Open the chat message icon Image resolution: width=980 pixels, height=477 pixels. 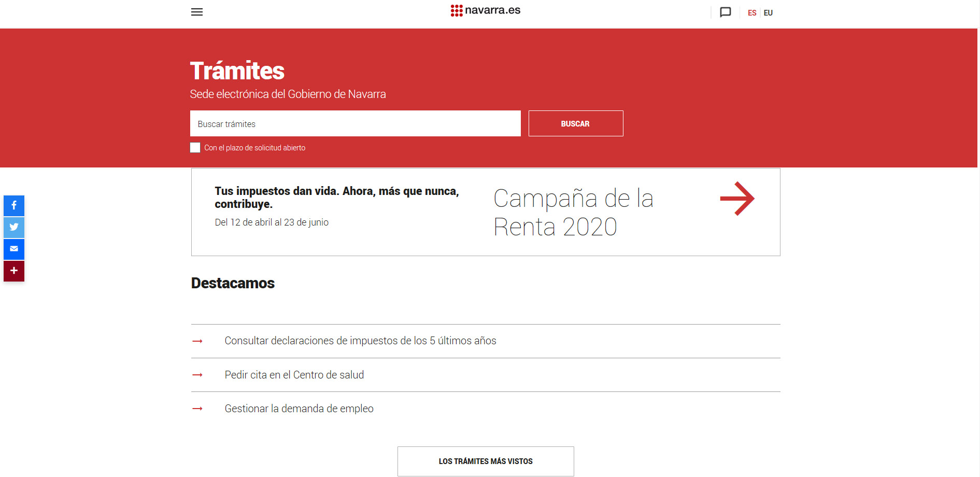click(725, 12)
